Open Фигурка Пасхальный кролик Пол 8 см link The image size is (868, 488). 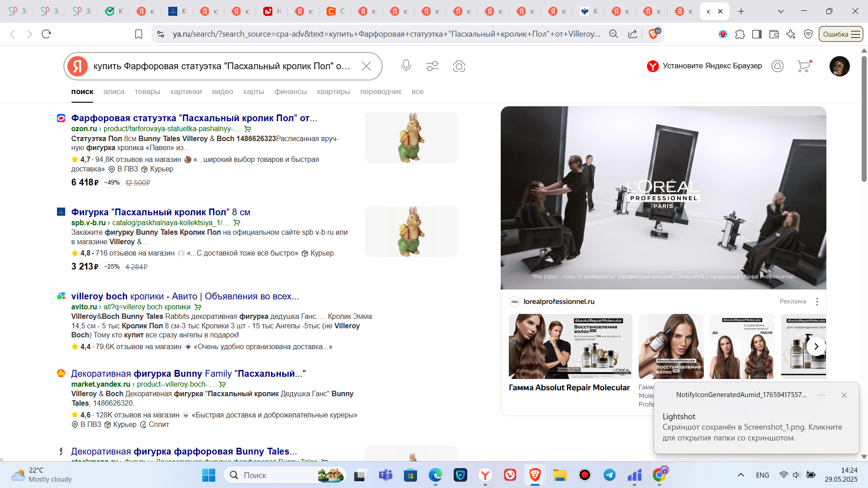point(161,212)
